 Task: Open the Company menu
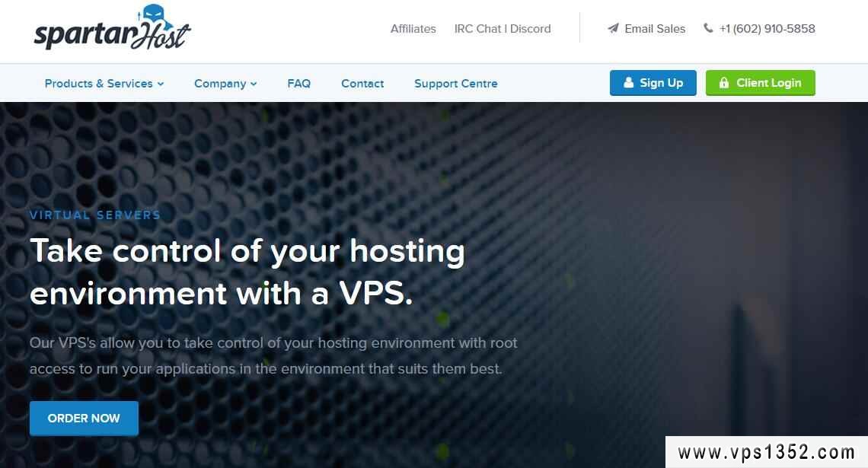[x=225, y=84]
